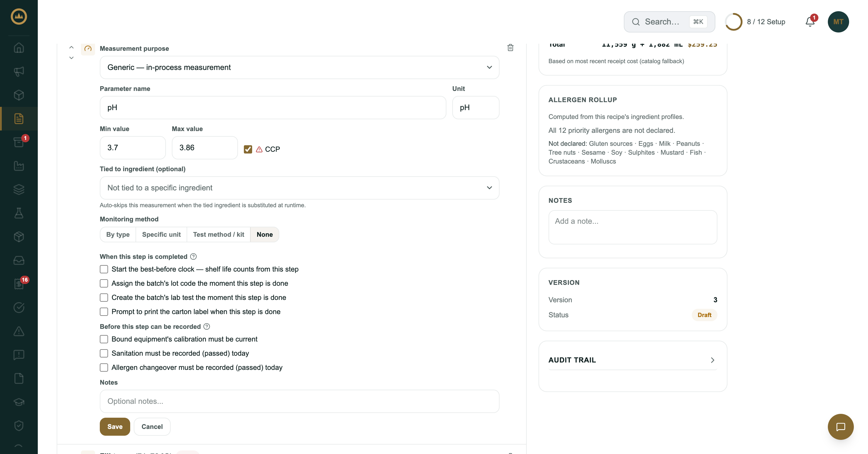The width and height of the screenshot is (868, 454).
Task: Delete this measurement step with trash icon
Action: click(x=510, y=48)
